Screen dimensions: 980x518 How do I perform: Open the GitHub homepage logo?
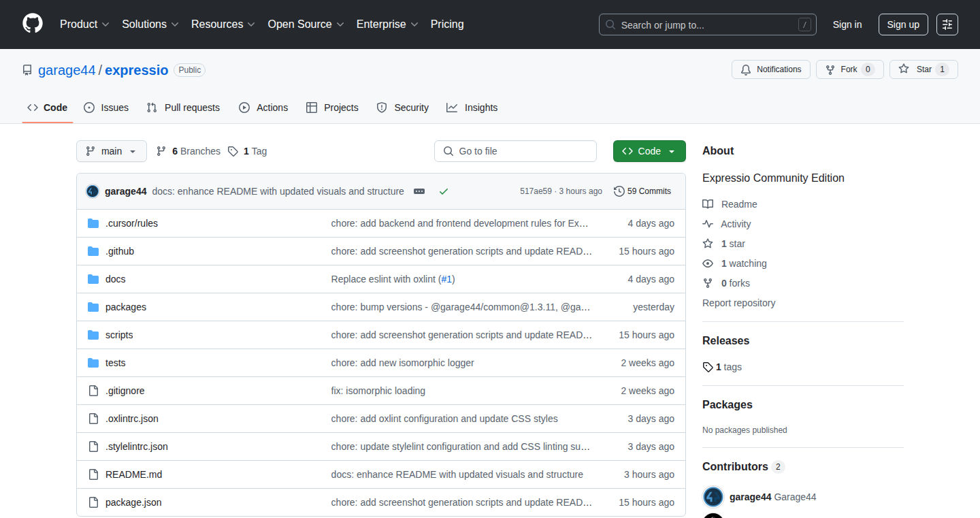point(33,24)
